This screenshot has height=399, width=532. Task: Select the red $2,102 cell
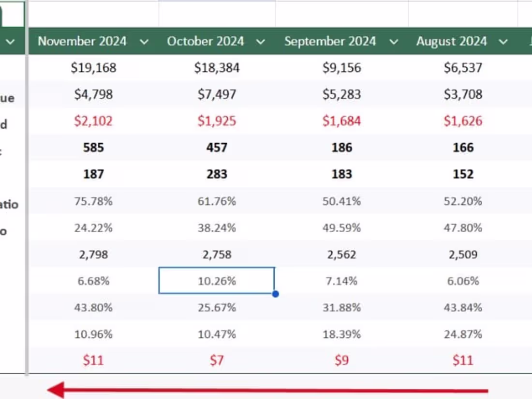coord(93,120)
